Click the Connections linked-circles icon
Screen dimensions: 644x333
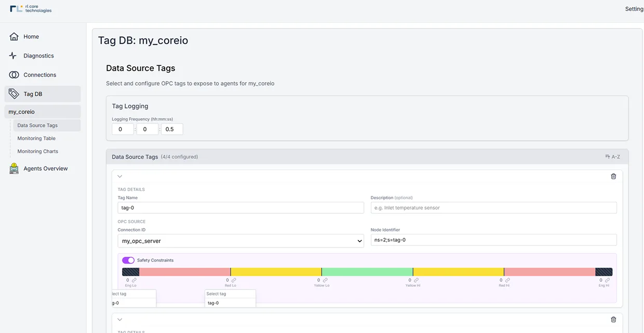tap(14, 75)
